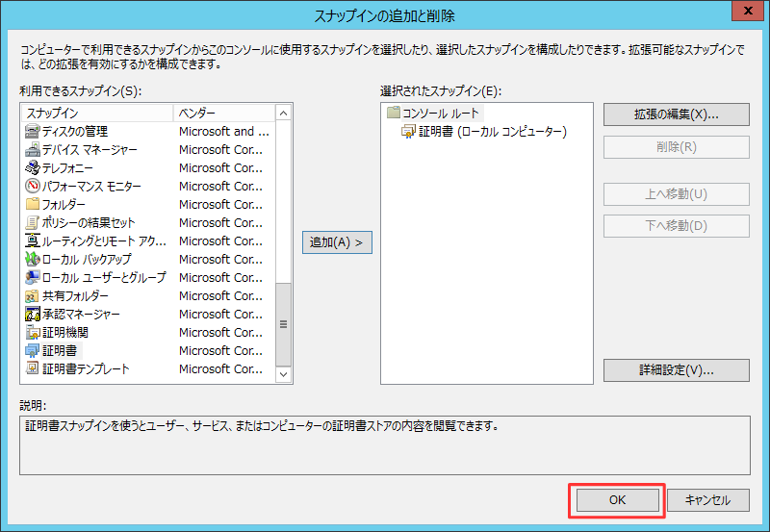Confirm with the OK button
Image resolution: width=770 pixels, height=532 pixels.
tap(617, 499)
